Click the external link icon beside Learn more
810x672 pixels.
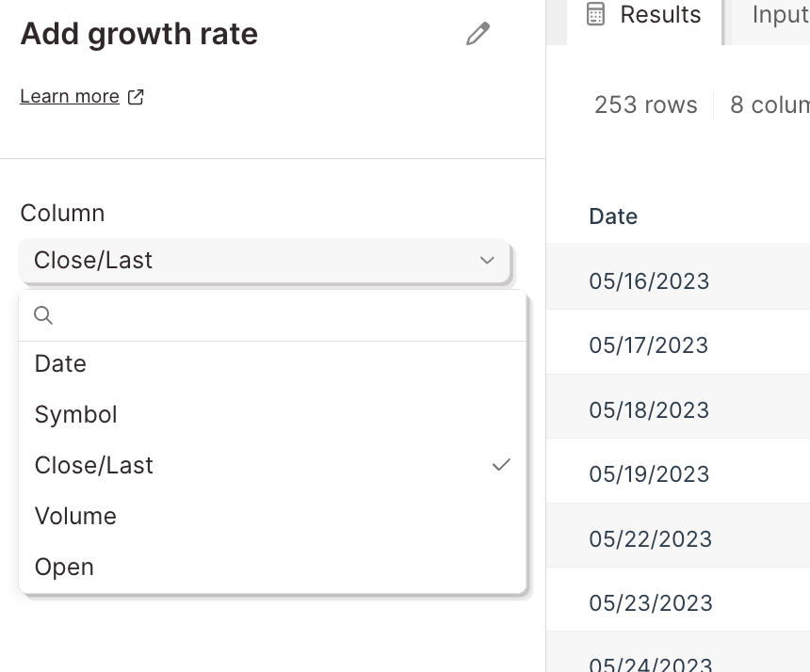point(136,97)
